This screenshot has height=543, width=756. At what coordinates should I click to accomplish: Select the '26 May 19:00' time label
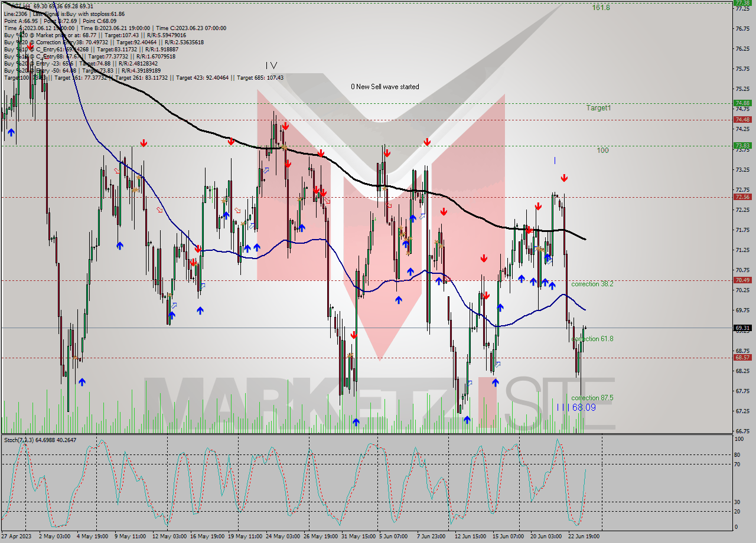pos(321,537)
